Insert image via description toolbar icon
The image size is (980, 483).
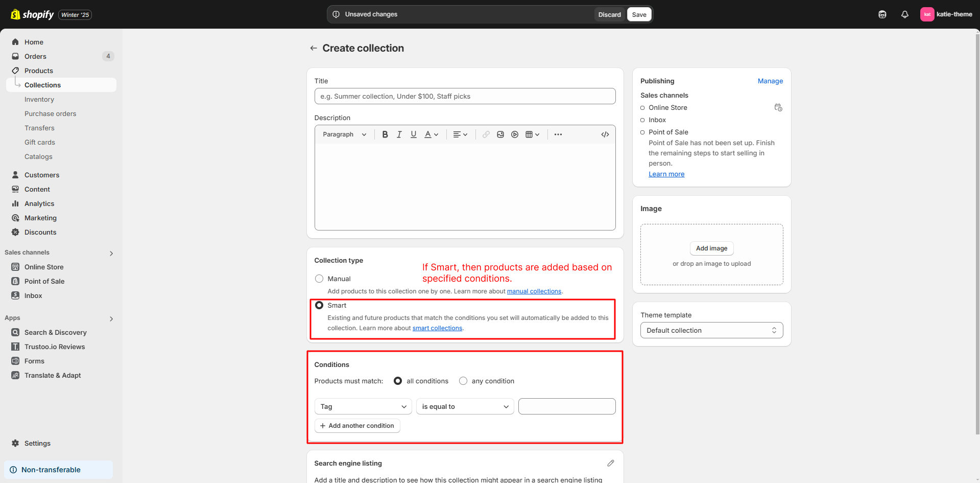pos(500,134)
